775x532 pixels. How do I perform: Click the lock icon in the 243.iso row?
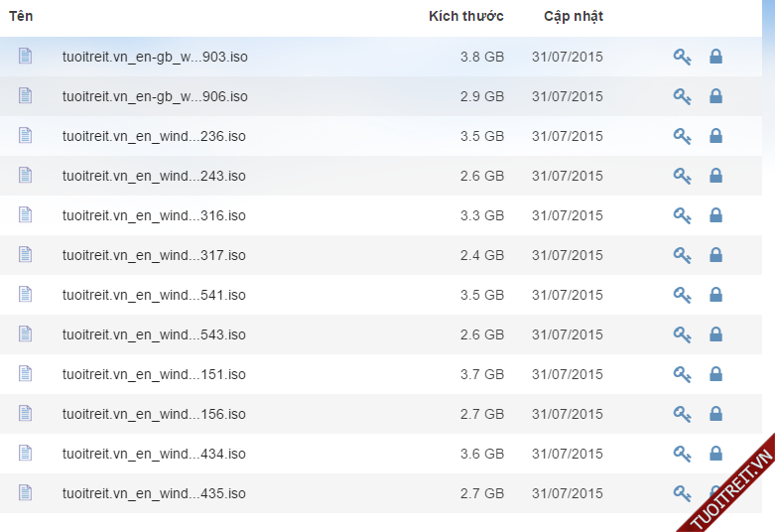pos(715,176)
